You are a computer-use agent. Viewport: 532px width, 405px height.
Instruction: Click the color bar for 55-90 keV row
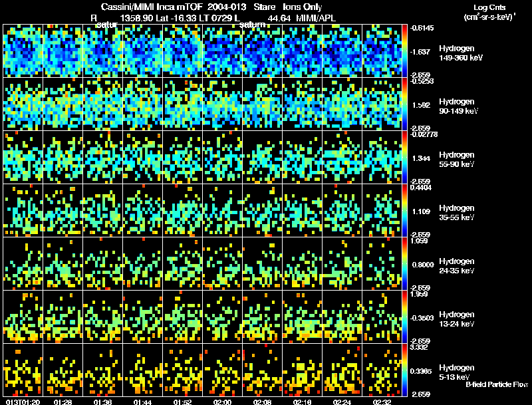coord(404,158)
